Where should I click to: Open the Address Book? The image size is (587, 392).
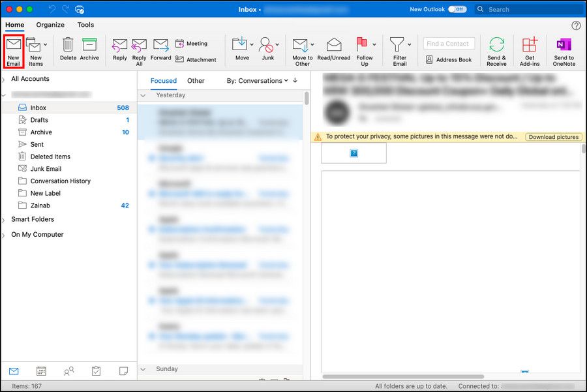[449, 59]
